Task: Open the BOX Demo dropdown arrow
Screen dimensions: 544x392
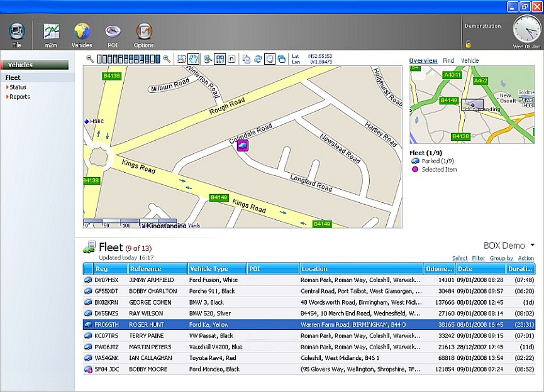Action: (532, 246)
